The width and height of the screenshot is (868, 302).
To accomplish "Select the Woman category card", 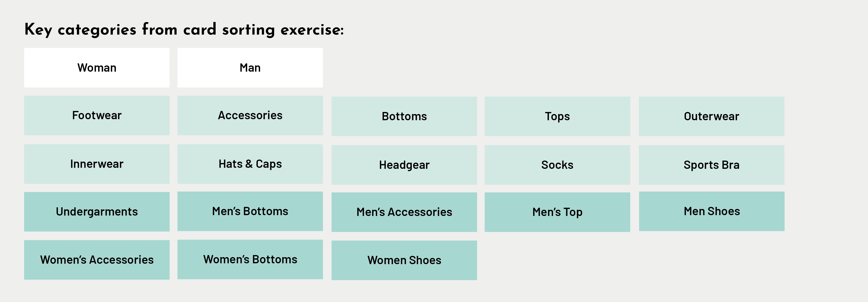I will click(x=97, y=68).
